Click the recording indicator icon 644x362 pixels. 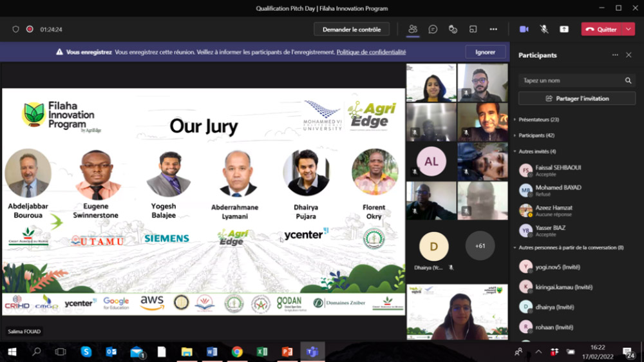pos(30,29)
